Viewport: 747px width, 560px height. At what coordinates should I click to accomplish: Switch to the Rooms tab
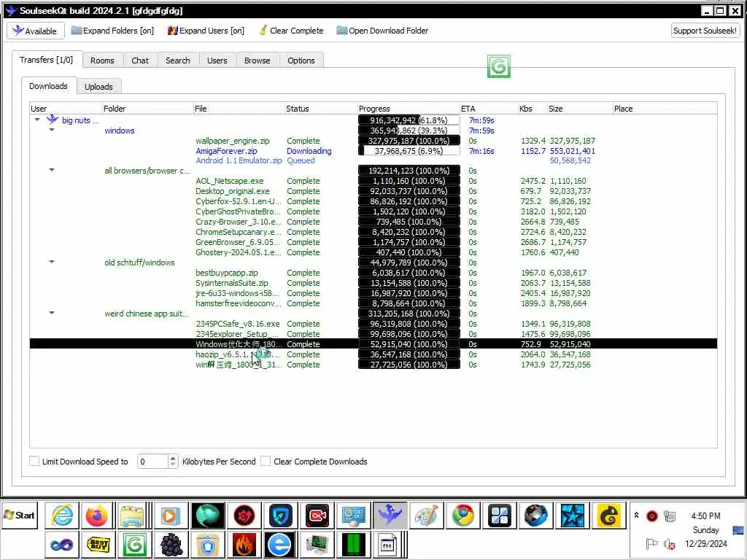tap(102, 61)
